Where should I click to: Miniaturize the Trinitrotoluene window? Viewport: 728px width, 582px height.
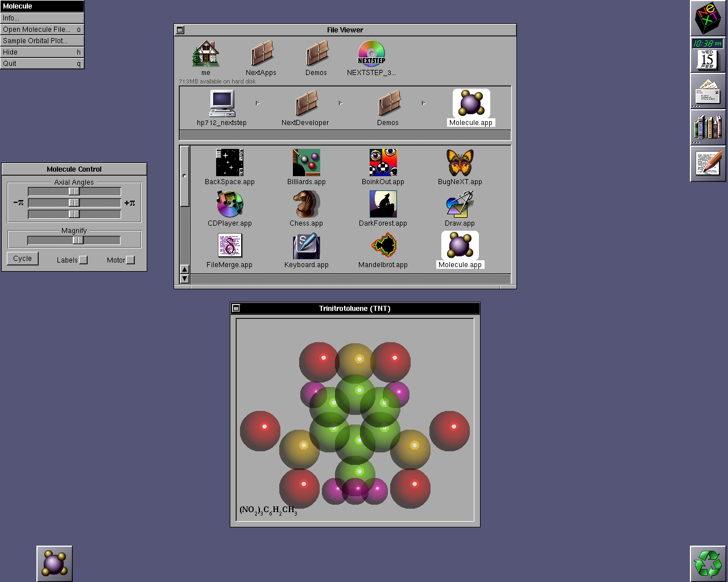(236, 309)
